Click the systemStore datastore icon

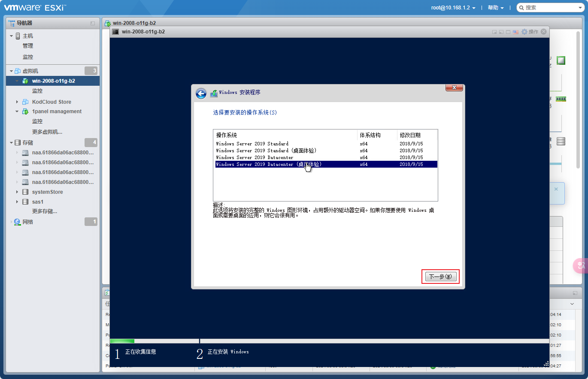(x=25, y=192)
